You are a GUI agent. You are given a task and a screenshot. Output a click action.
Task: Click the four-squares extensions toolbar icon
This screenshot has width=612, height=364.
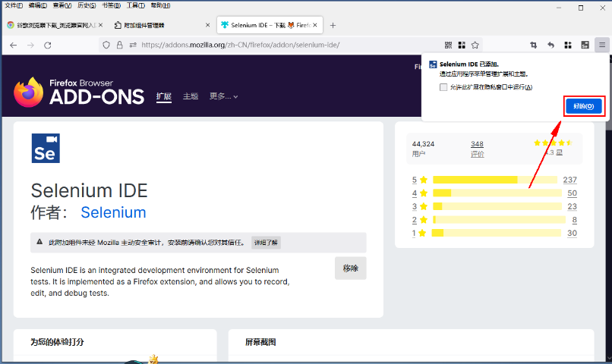568,45
